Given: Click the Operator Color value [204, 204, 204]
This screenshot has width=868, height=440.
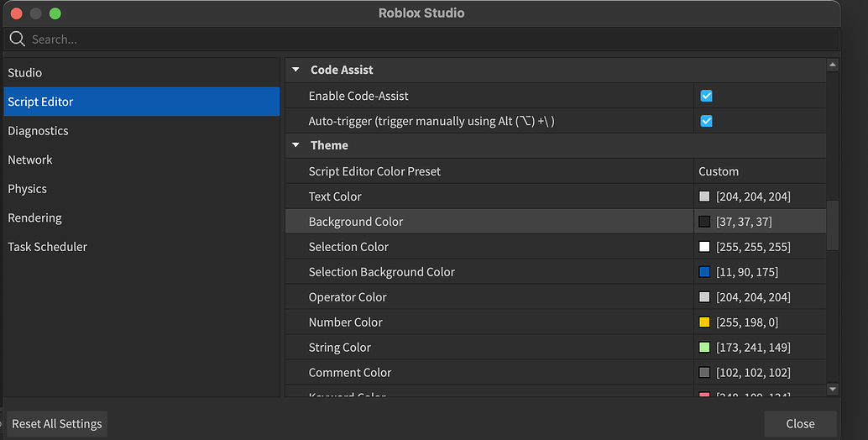Looking at the screenshot, I should (753, 297).
